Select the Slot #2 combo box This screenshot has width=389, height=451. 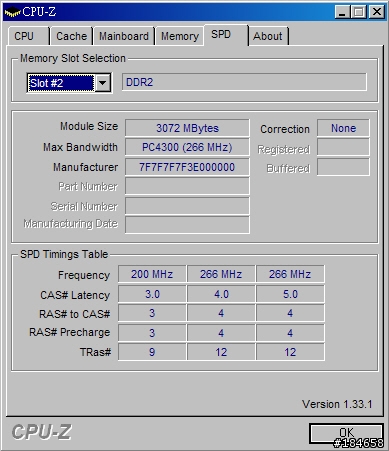click(x=69, y=83)
